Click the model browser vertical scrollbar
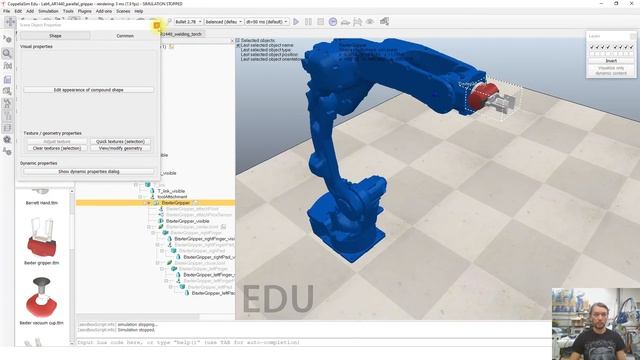The height and width of the screenshot is (360, 640). (x=72, y=267)
